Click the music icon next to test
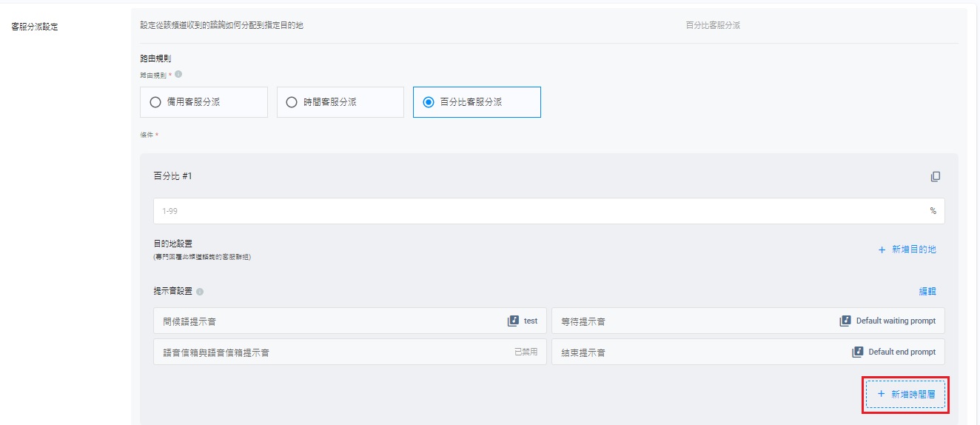 (513, 321)
